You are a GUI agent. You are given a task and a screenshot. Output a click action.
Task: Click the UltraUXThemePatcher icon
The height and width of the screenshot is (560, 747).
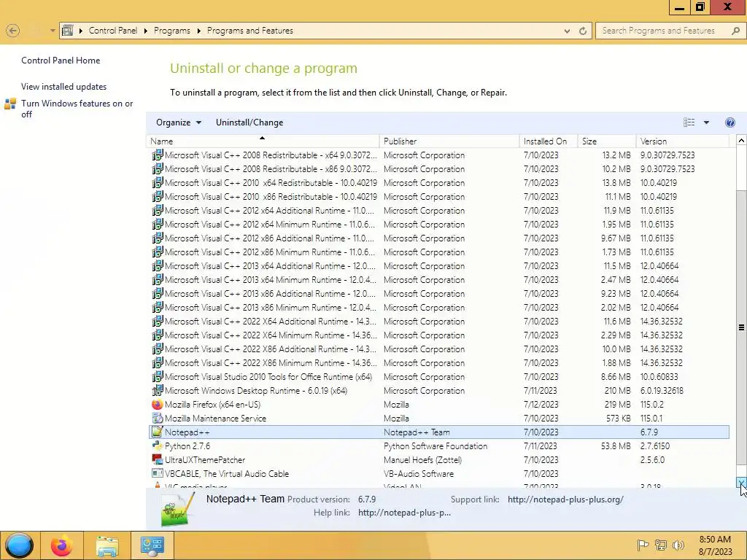coord(157,459)
